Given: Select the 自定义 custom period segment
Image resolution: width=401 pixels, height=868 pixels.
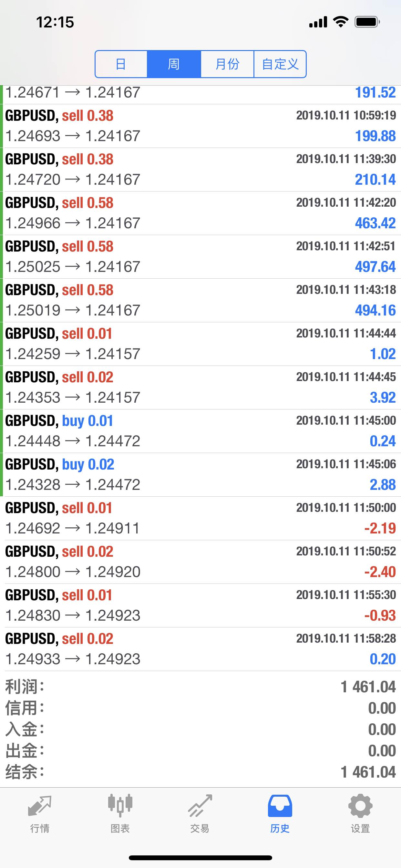Looking at the screenshot, I should click(x=280, y=64).
